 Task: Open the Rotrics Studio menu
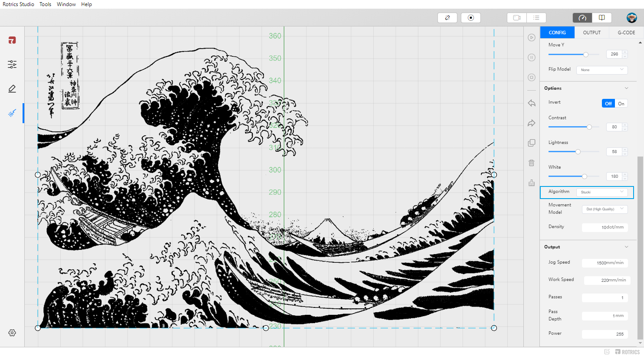[x=19, y=4]
